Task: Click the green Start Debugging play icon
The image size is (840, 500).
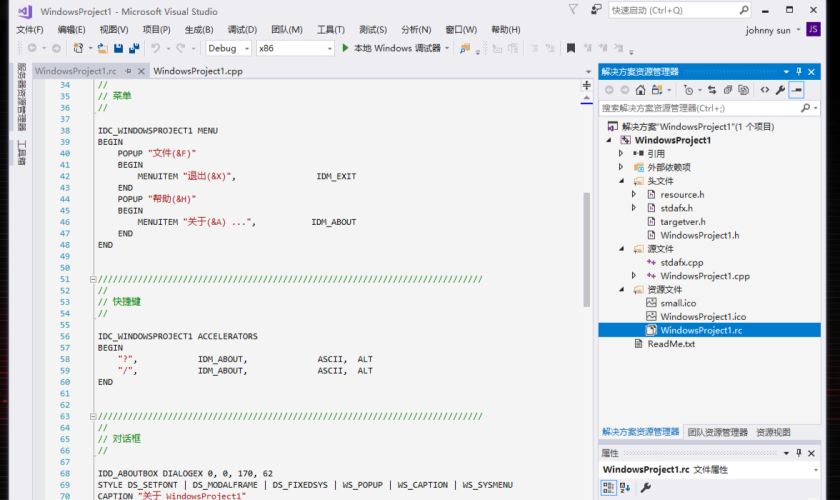Action: tap(345, 48)
